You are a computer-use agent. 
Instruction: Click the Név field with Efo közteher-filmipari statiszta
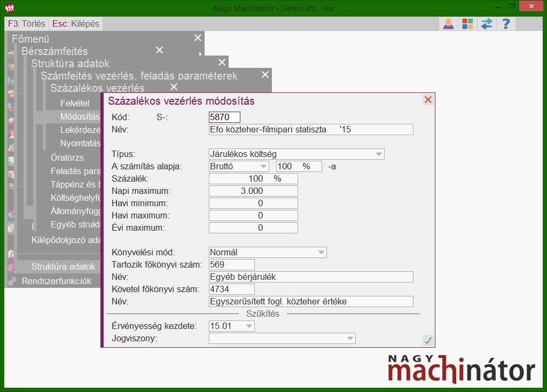click(311, 129)
